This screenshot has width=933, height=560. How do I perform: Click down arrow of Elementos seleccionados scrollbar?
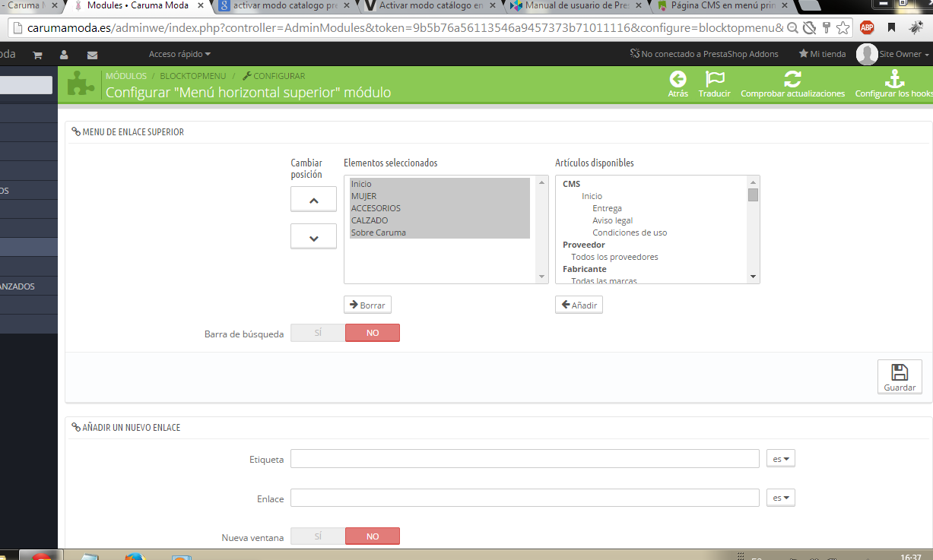(541, 277)
